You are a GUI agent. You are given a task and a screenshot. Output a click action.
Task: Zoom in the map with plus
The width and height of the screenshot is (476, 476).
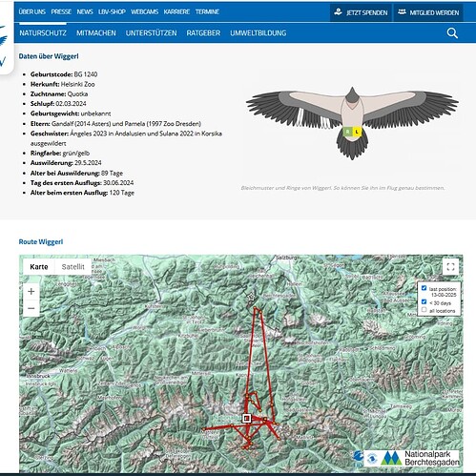(x=31, y=291)
